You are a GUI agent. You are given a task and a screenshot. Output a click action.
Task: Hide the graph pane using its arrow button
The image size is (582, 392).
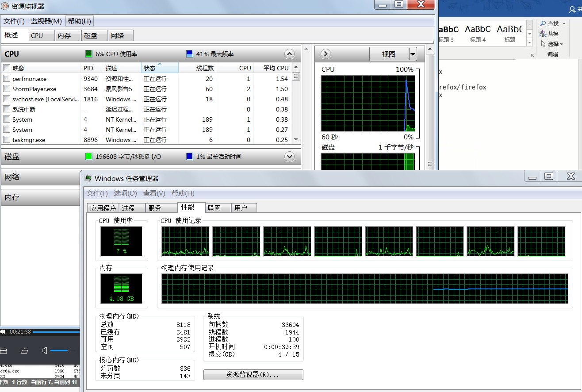click(x=325, y=54)
